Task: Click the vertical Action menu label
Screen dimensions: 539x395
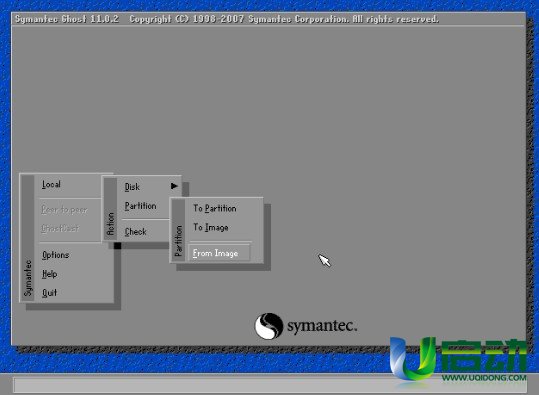Action: pos(110,224)
